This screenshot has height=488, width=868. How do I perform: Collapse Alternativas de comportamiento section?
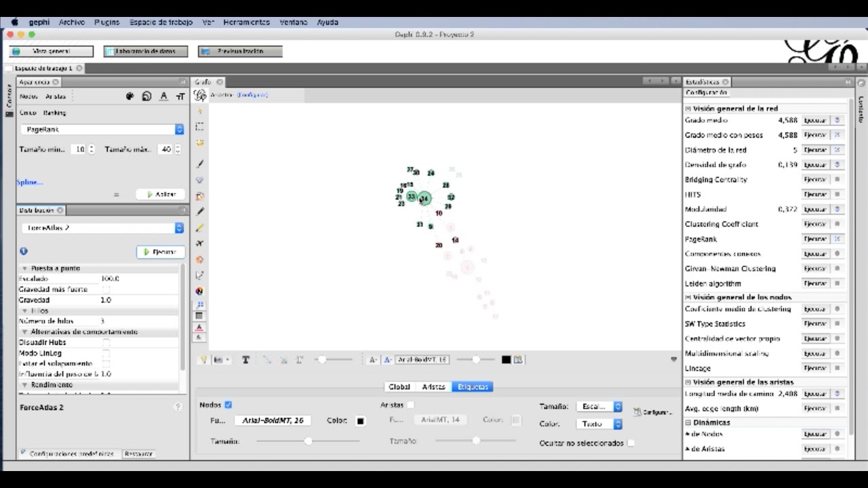[25, 332]
